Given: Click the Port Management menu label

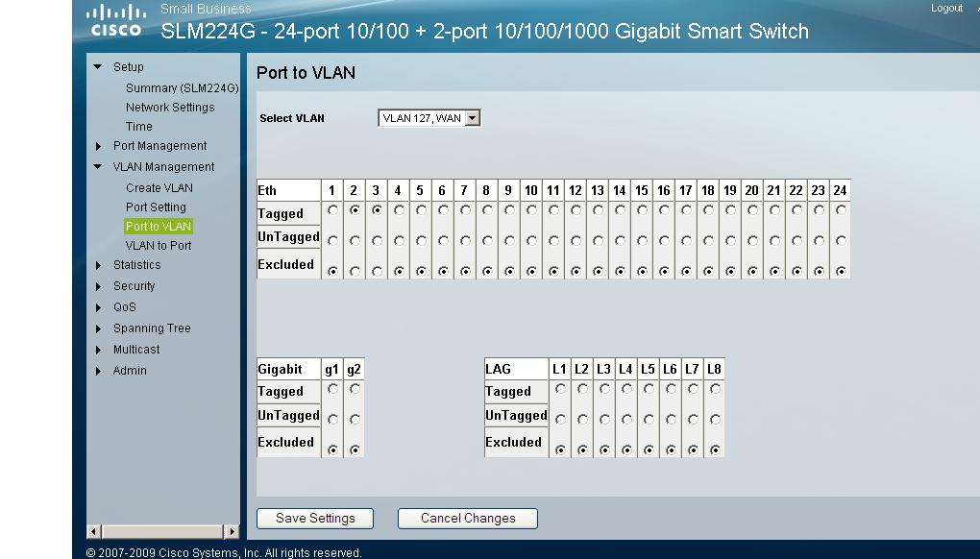Looking at the screenshot, I should [160, 146].
